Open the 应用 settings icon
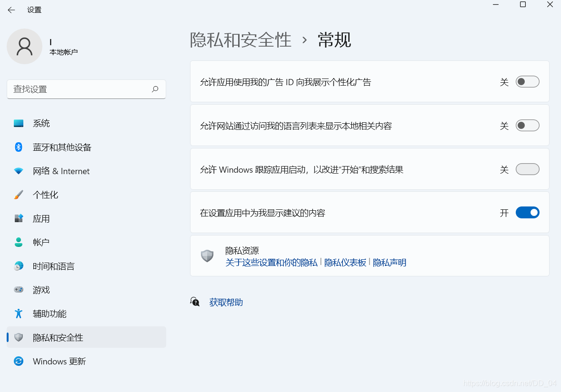 click(19, 218)
